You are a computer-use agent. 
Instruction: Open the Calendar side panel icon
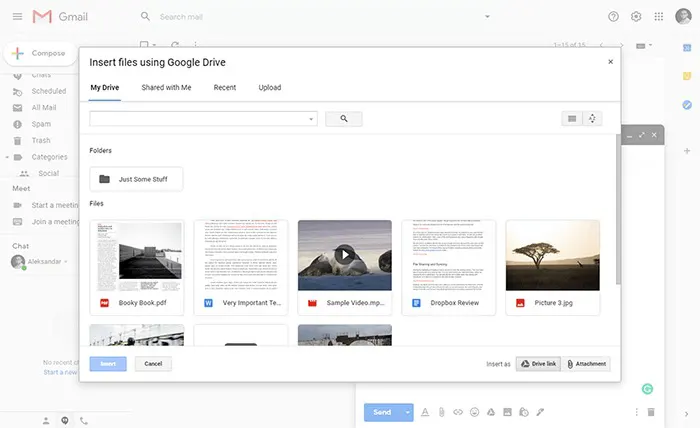[687, 48]
